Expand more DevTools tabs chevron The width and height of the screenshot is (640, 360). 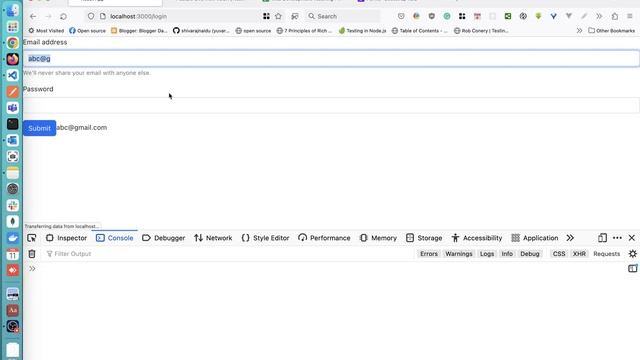coord(570,238)
